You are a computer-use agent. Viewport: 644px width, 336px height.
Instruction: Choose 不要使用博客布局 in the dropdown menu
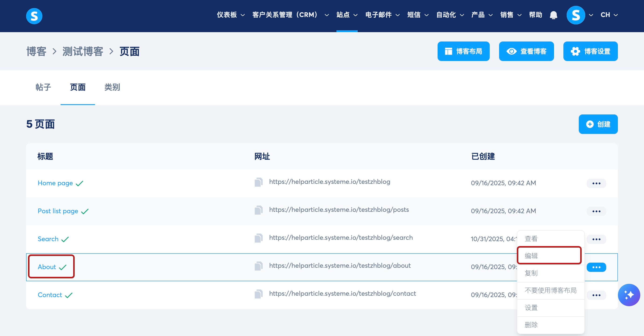coord(551,290)
